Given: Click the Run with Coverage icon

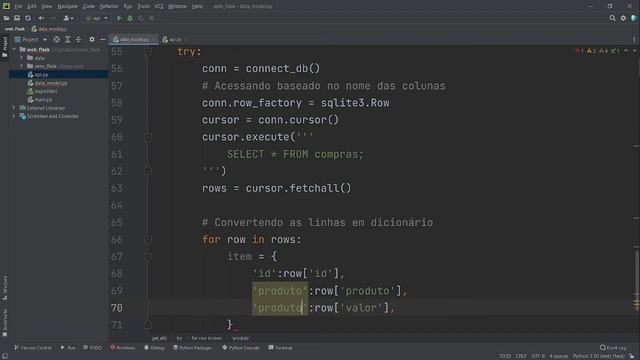Looking at the screenshot, I should click(x=141, y=18).
